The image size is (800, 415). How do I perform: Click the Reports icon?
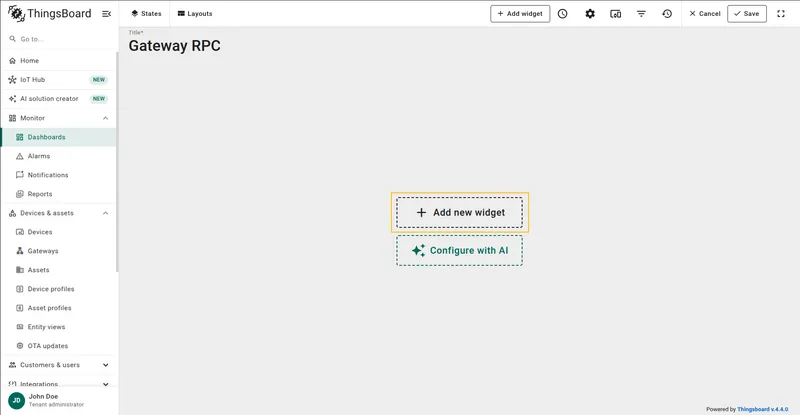(x=20, y=194)
